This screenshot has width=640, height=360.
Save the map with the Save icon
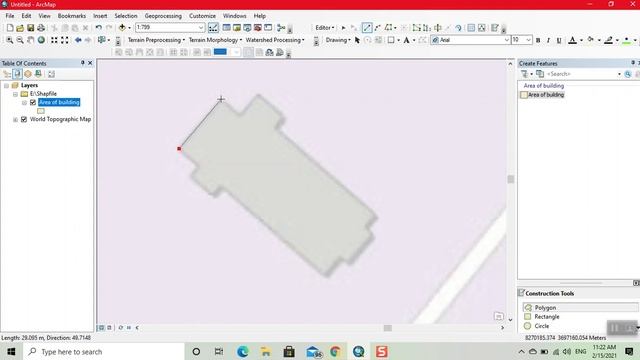pos(31,28)
